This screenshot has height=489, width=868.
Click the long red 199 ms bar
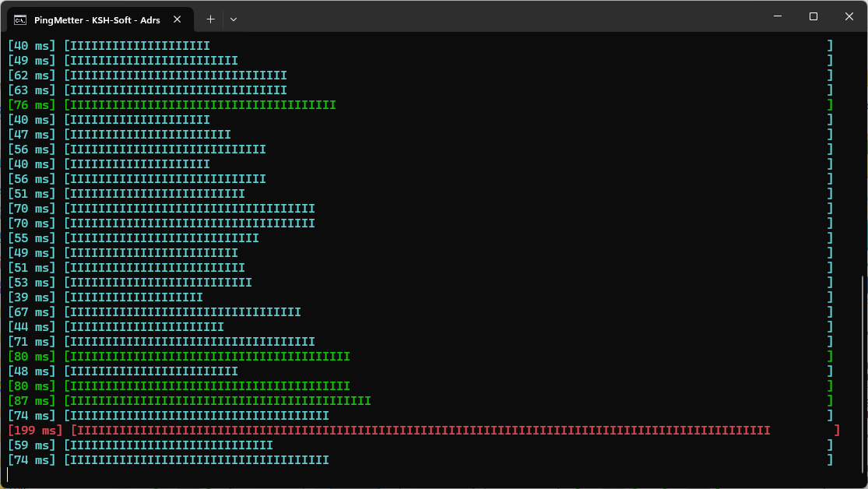click(x=420, y=431)
